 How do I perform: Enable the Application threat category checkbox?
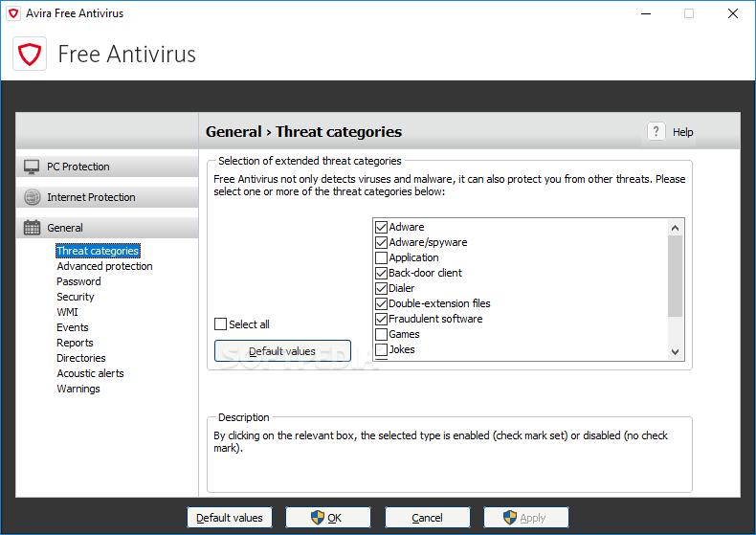pos(382,257)
